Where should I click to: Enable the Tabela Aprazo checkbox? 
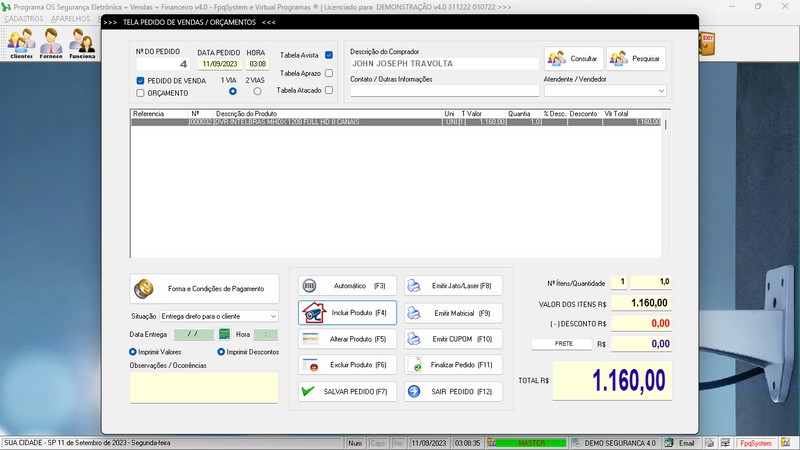pyautogui.click(x=329, y=73)
